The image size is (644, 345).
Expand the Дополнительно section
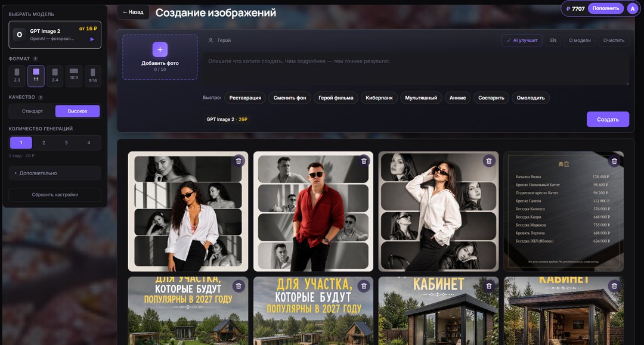pyautogui.click(x=55, y=173)
